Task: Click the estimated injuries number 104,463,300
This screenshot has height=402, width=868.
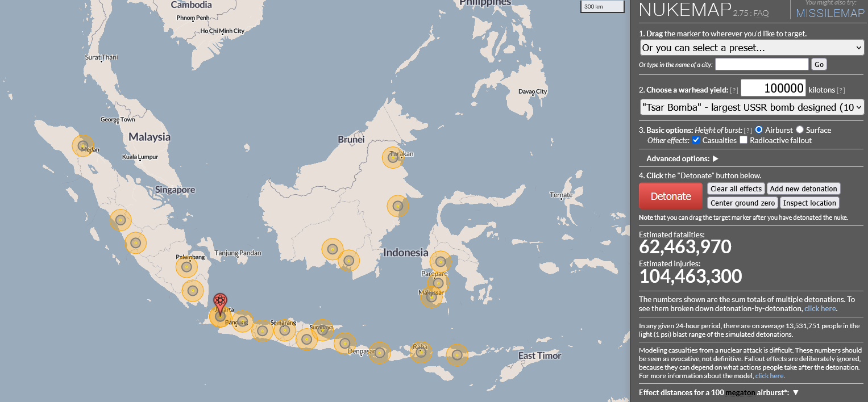Action: pos(691,277)
